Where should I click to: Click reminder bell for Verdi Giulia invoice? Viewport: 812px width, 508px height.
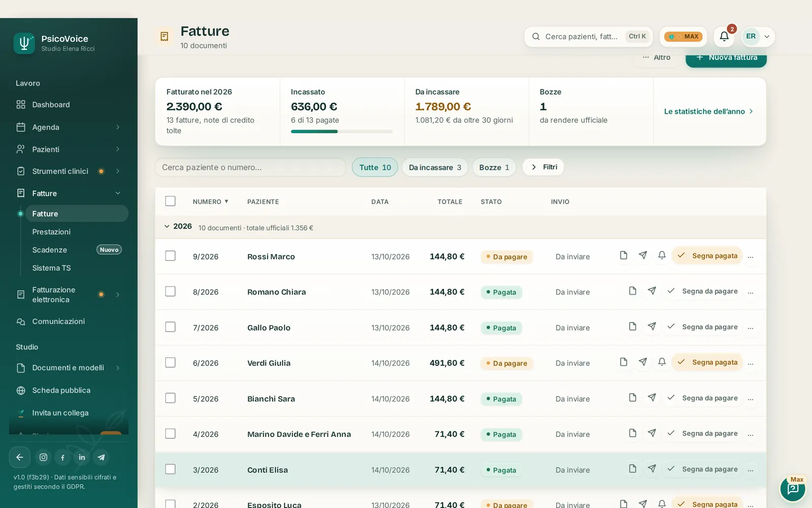tap(662, 362)
